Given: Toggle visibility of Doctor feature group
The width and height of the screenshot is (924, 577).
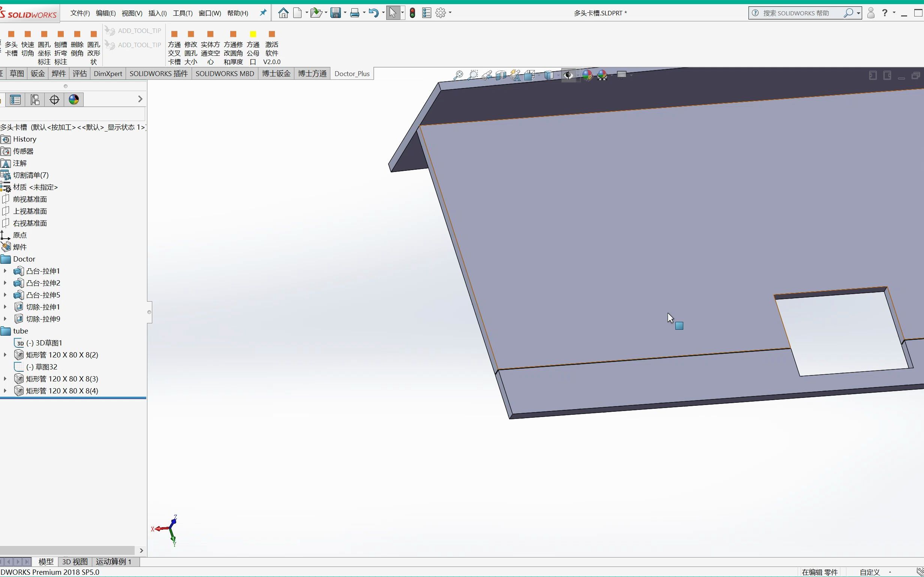Looking at the screenshot, I should [4, 259].
